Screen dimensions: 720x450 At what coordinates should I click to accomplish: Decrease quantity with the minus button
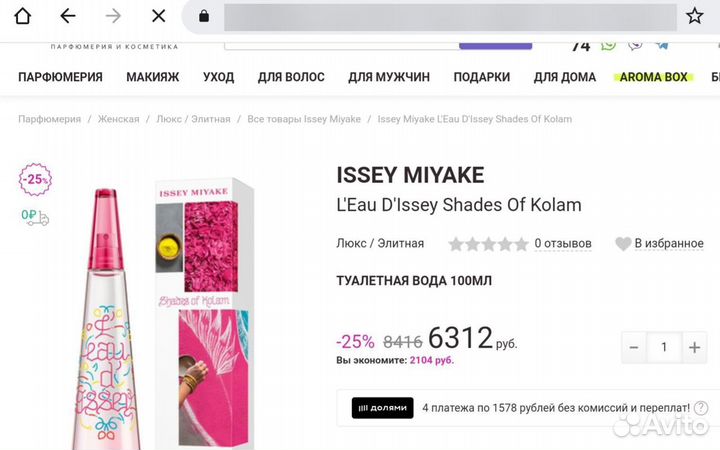pyautogui.click(x=633, y=347)
